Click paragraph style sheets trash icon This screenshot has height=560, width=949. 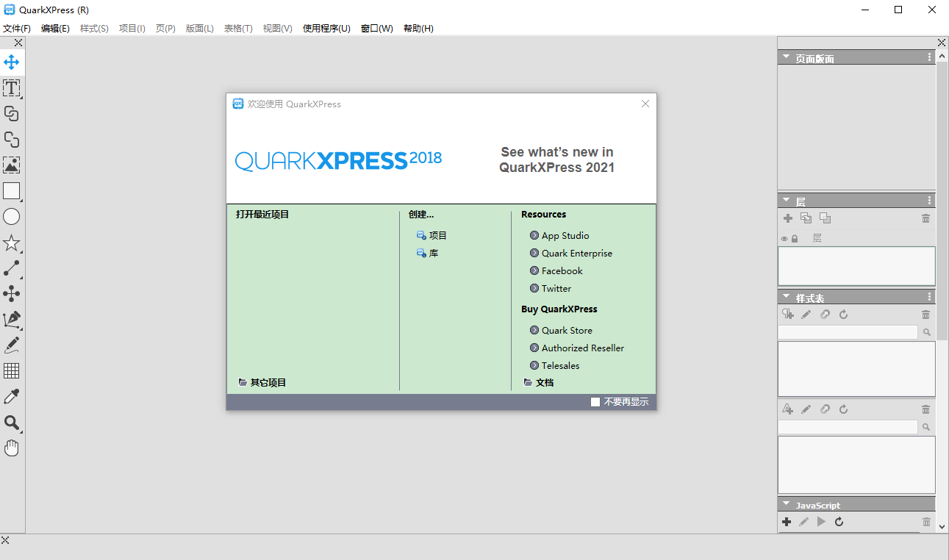point(925,315)
